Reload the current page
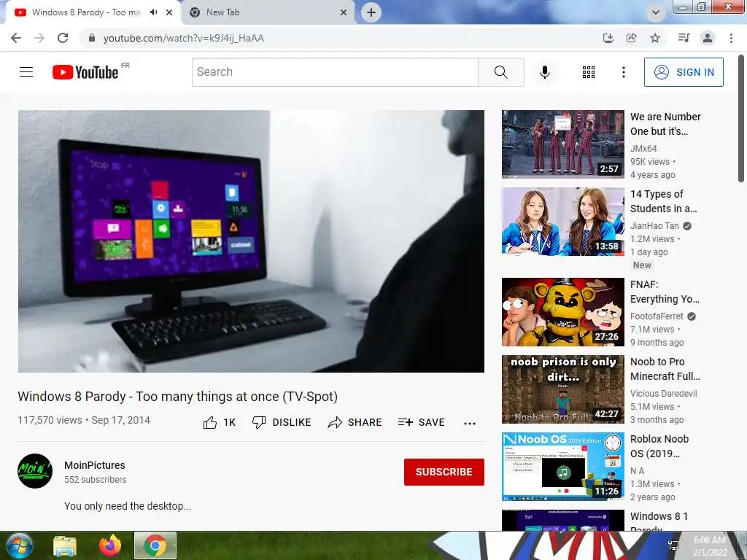The width and height of the screenshot is (747, 560). [x=63, y=38]
